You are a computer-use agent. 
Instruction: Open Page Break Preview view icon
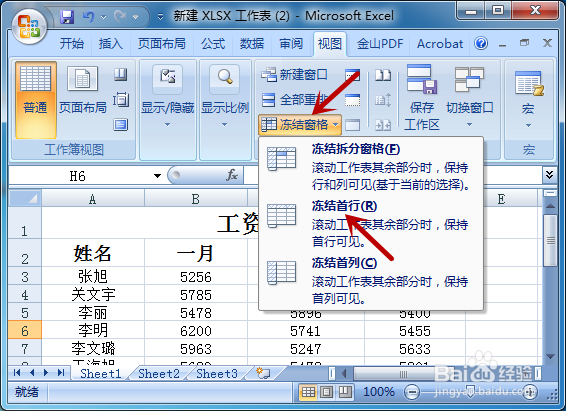[121, 75]
